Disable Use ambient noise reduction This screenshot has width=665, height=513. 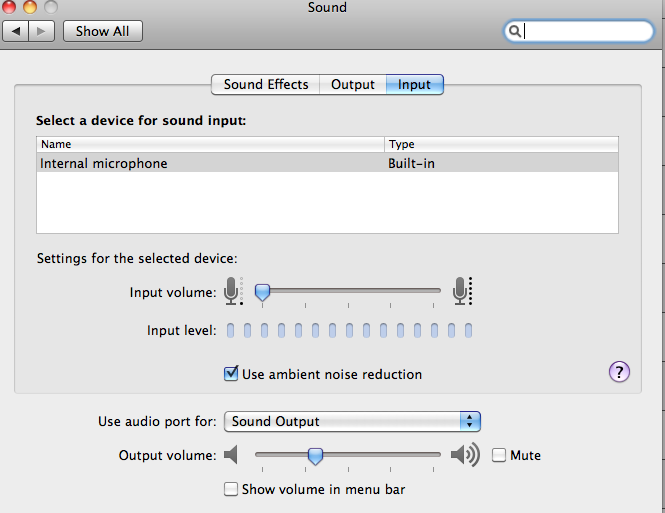pos(231,374)
